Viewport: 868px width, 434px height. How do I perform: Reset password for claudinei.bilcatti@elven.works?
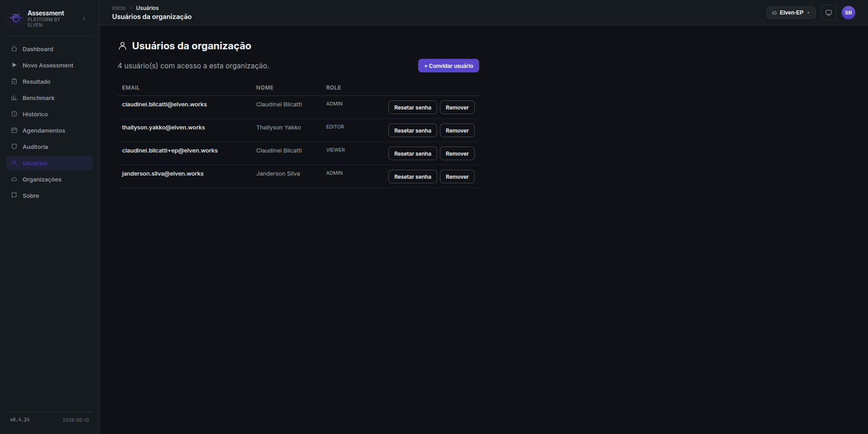pos(413,107)
